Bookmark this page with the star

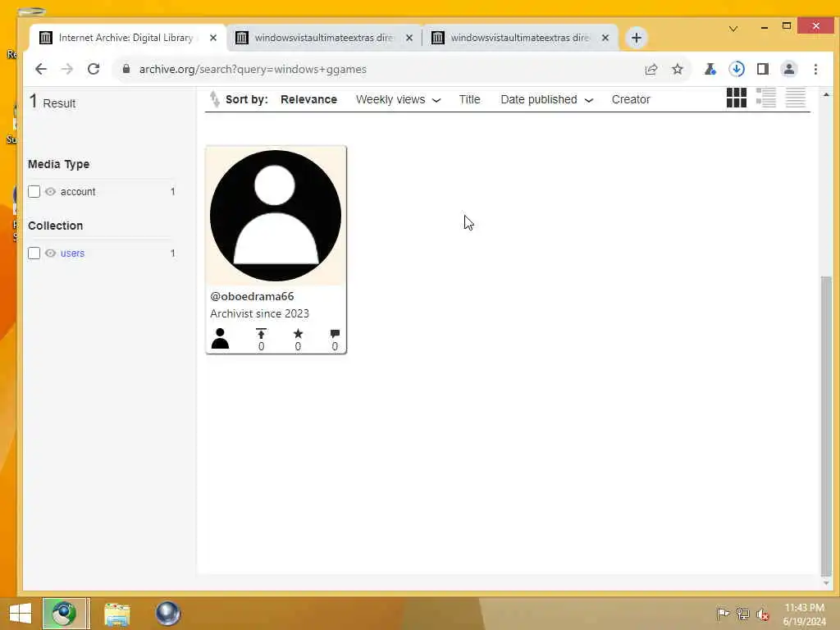677,69
